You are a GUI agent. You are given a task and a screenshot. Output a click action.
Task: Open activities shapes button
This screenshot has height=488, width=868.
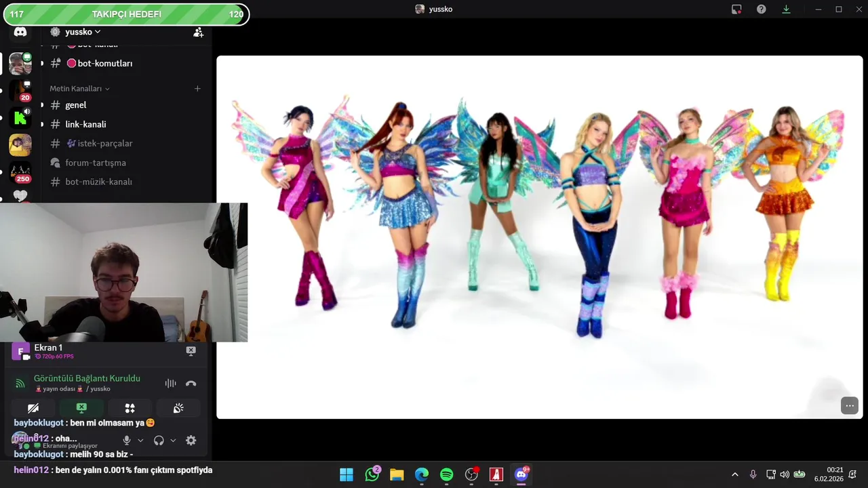coord(130,408)
